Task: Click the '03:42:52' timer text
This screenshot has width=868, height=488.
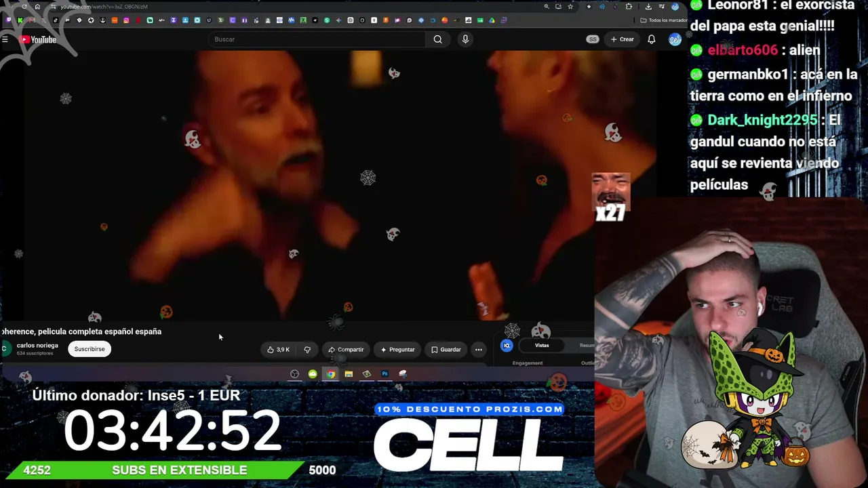Action: point(172,430)
